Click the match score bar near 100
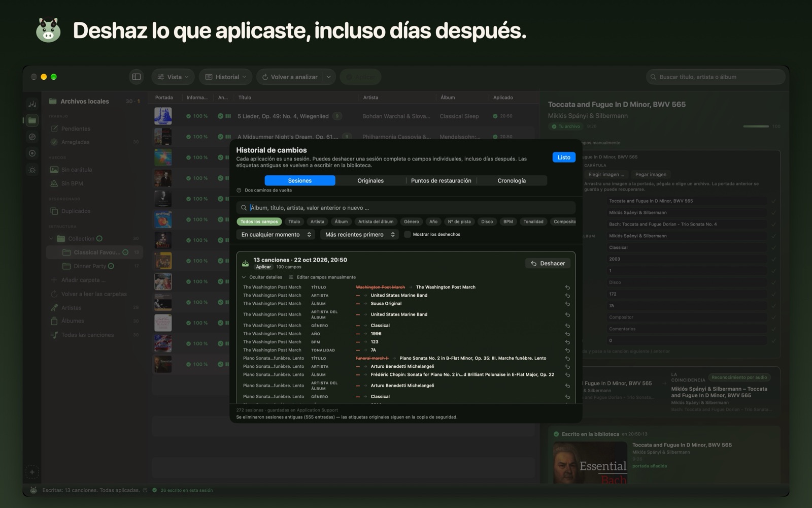812x508 pixels. (x=756, y=126)
